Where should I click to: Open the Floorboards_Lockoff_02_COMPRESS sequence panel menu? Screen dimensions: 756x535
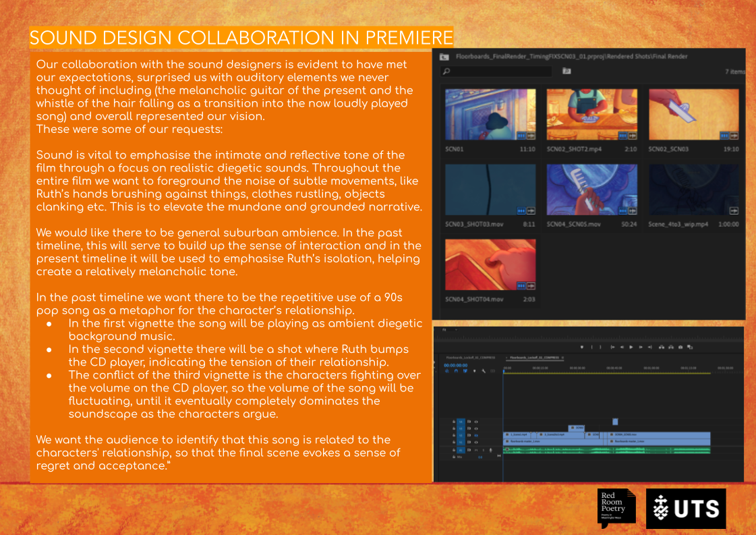point(562,358)
